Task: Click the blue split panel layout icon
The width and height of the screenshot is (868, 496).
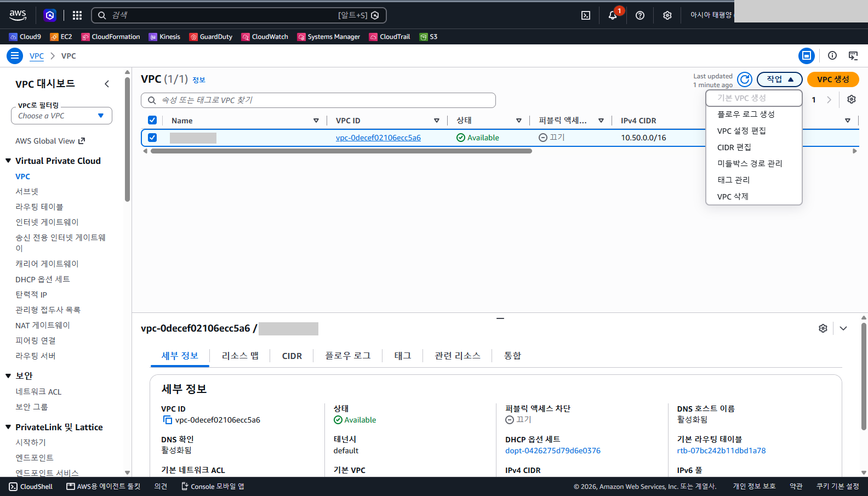Action: coord(807,55)
